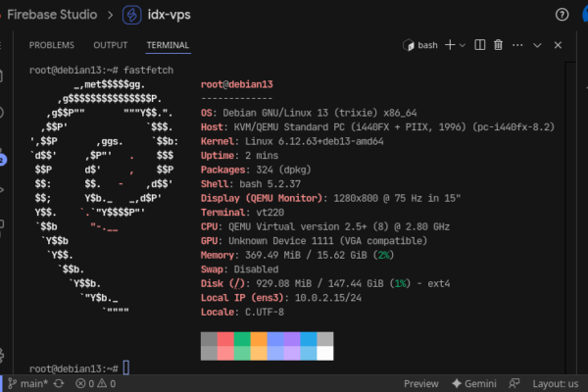Open the new terminal profile dropdown arrow
Viewport: 588px width, 392px height.
click(x=463, y=45)
